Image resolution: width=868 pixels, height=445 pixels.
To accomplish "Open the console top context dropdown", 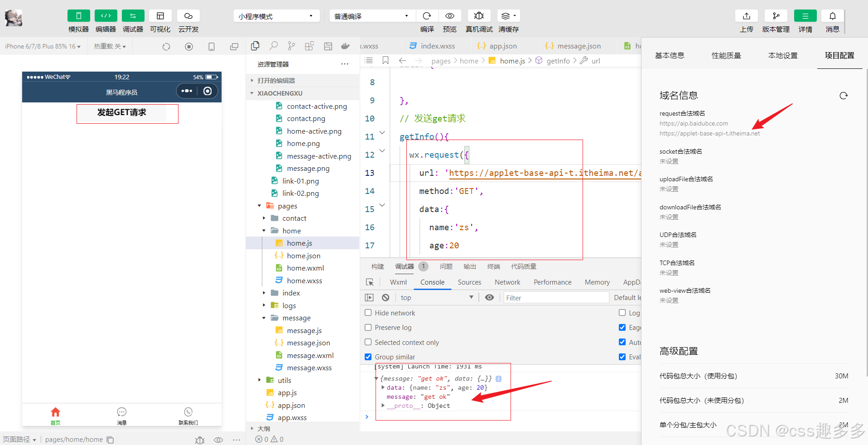I will point(437,298).
